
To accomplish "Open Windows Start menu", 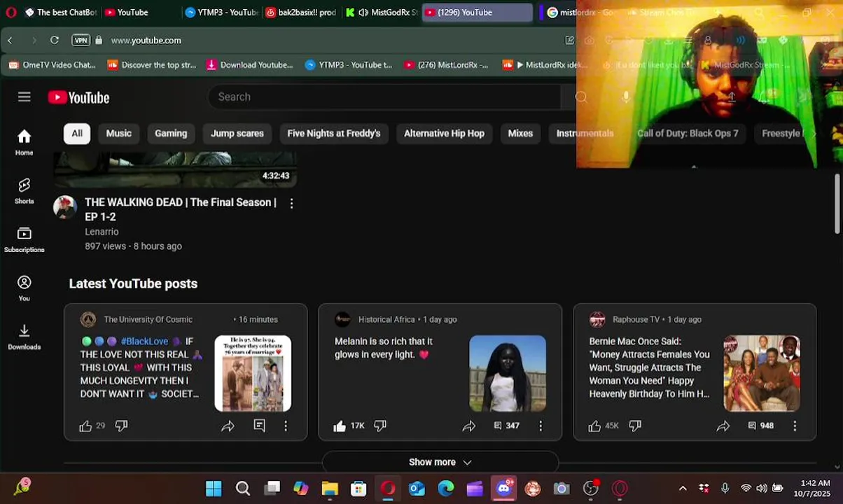I will pyautogui.click(x=214, y=488).
